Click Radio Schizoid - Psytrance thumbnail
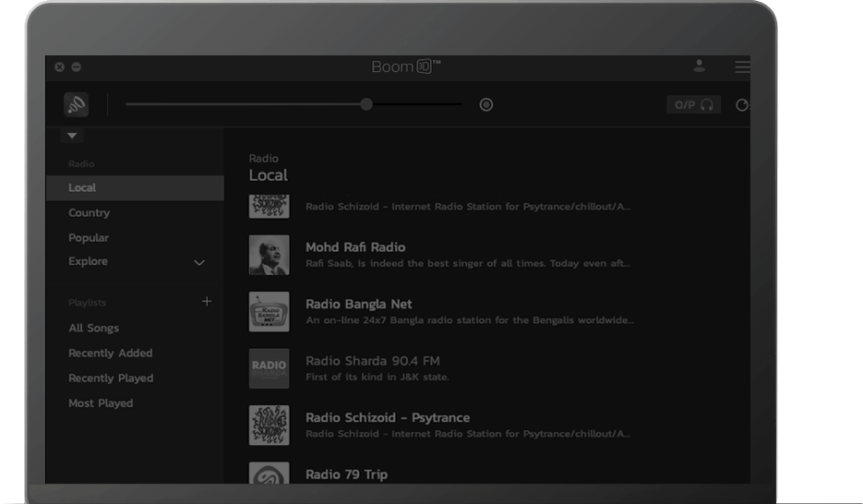Screen dimensions: 863x504 270,426
